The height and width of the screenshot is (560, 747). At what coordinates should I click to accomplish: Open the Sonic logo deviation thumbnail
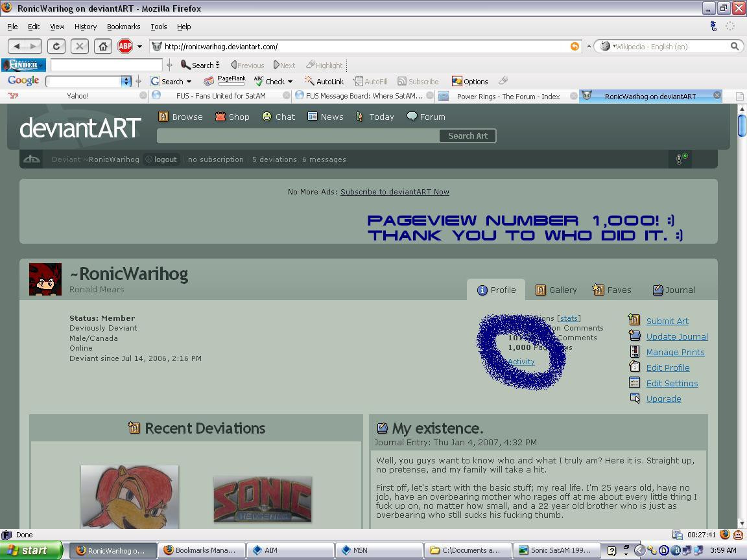tap(263, 499)
